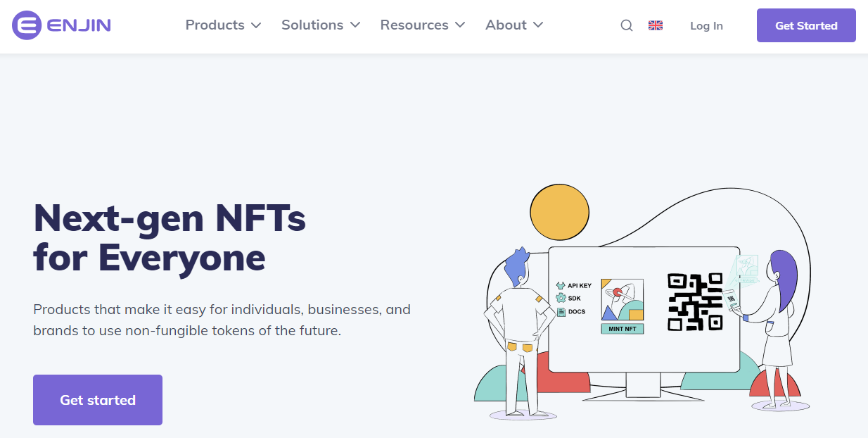Click the ENJIN wordmark text
Viewport: 868px width, 438px height.
click(x=79, y=25)
